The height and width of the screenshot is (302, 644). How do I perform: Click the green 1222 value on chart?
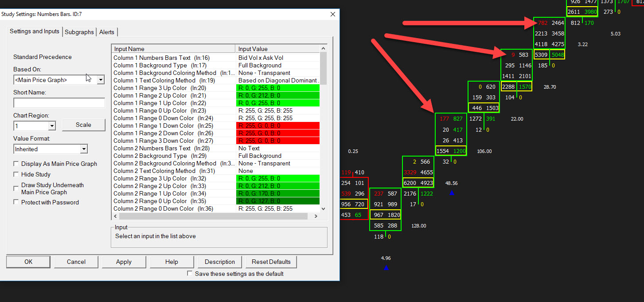point(426,193)
